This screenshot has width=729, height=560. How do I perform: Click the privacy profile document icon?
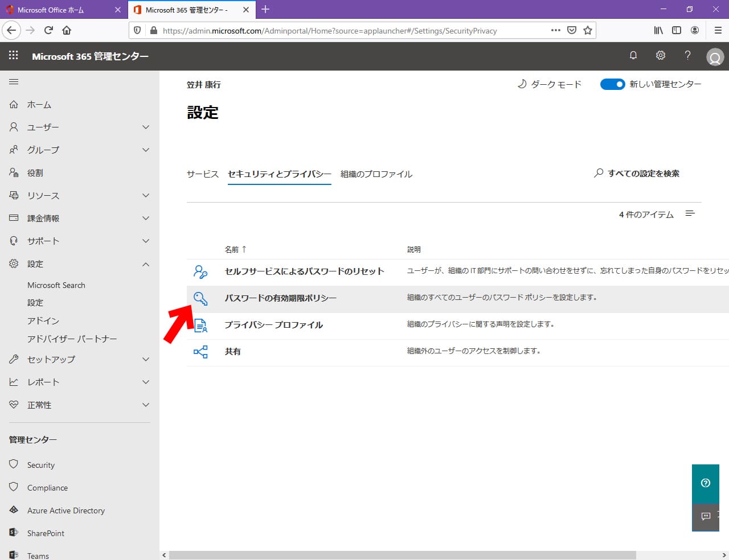pyautogui.click(x=200, y=325)
